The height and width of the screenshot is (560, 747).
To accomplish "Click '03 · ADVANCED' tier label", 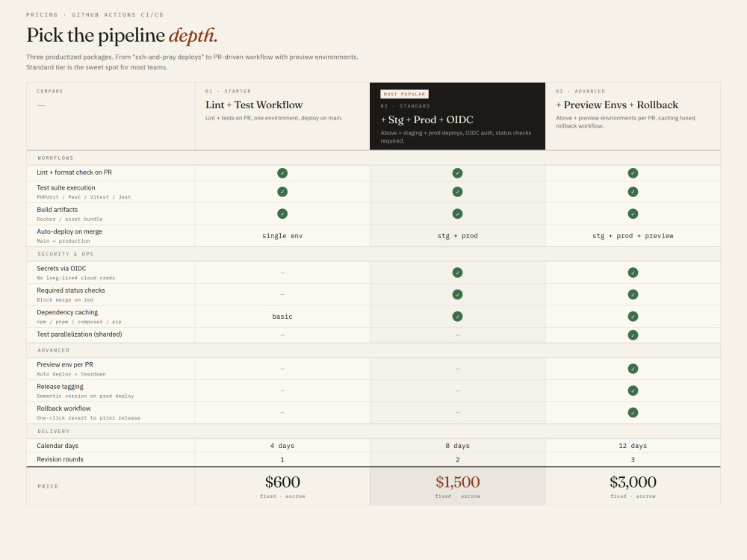I will click(x=580, y=91).
